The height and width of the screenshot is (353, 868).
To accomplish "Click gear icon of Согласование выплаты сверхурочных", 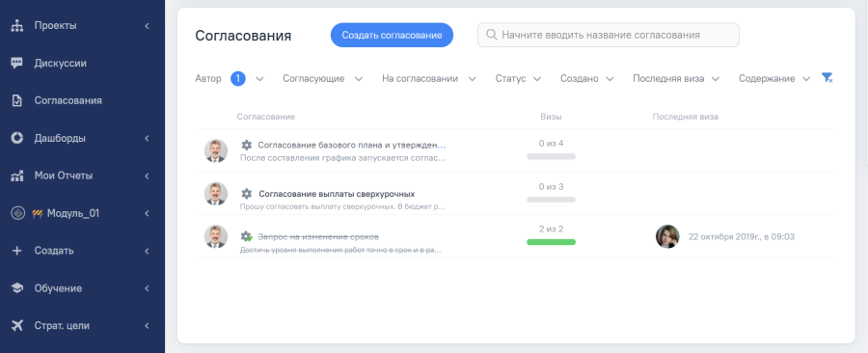I will [246, 194].
